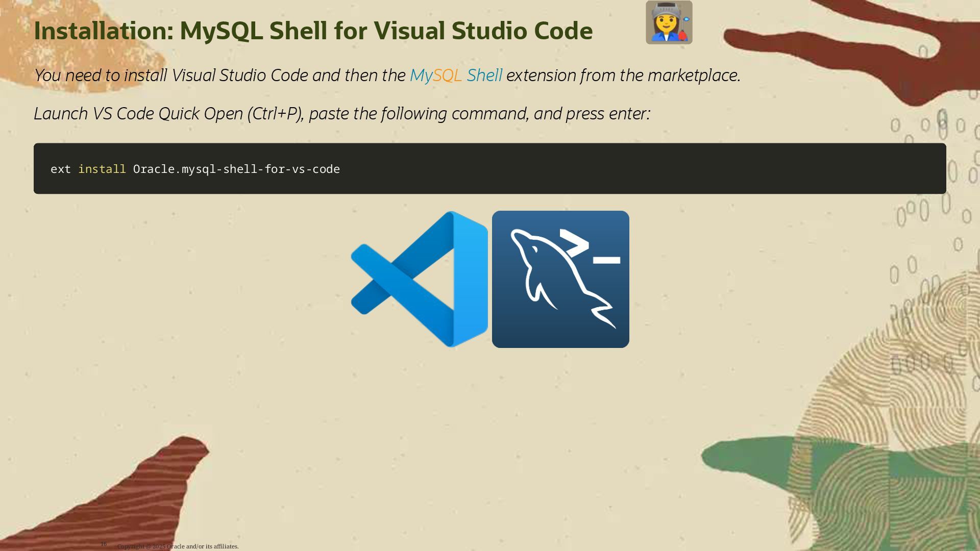
Task: Click the slide title 'Installation: MySQL Shell for Visual Studio Code'
Action: [x=313, y=31]
